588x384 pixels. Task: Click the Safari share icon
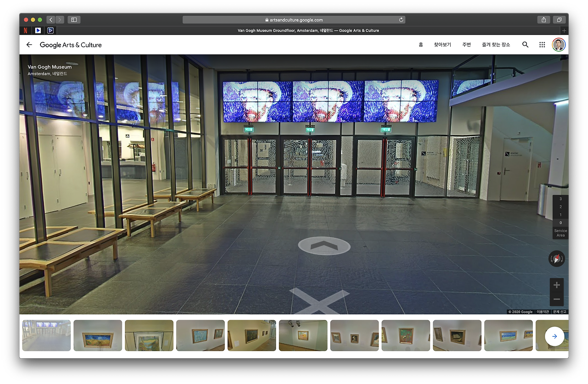pyautogui.click(x=544, y=20)
